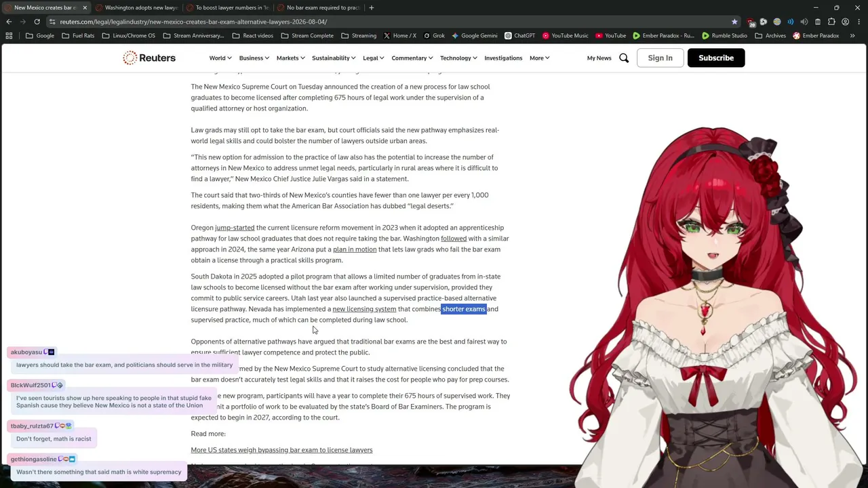Viewport: 868px width, 488px height.
Task: Click the blue sound-waves extension icon
Action: pos(791,22)
